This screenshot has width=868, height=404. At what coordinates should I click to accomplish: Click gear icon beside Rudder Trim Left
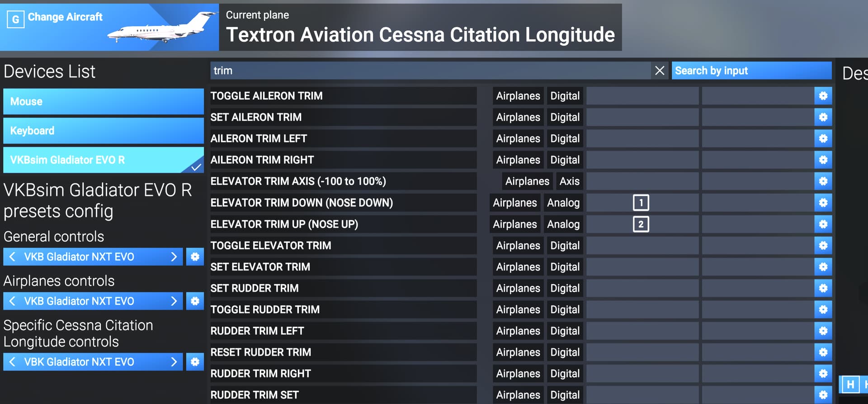point(823,331)
